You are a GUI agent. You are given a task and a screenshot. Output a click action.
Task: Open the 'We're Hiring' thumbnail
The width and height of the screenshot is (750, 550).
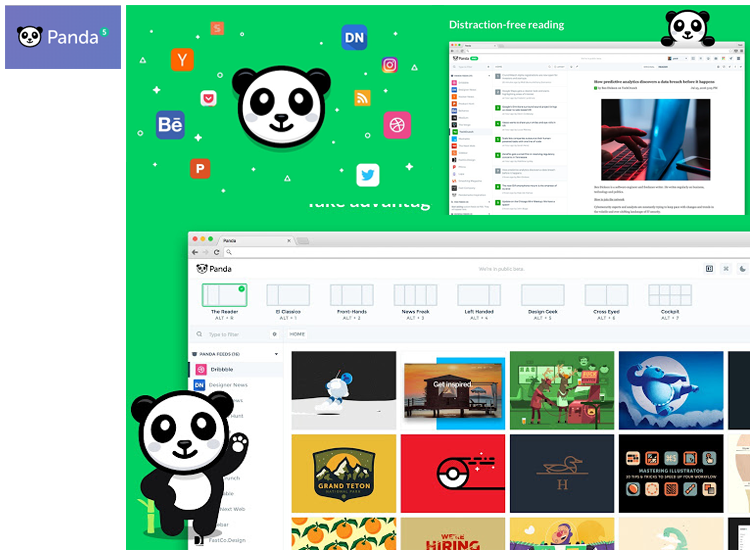[453, 534]
